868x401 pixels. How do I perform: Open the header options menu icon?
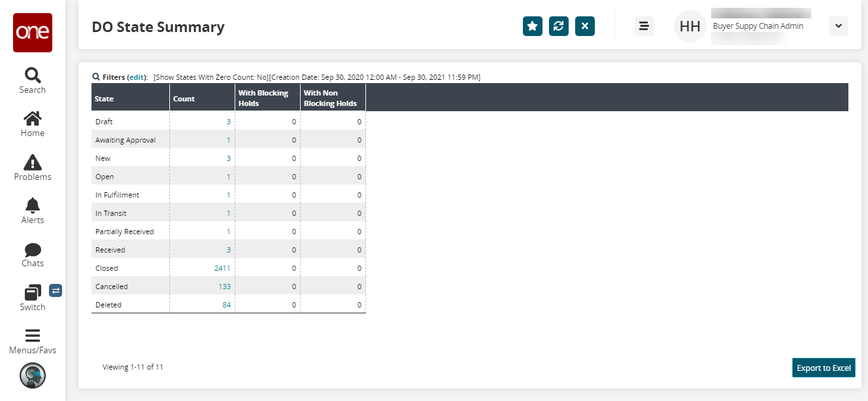click(644, 26)
